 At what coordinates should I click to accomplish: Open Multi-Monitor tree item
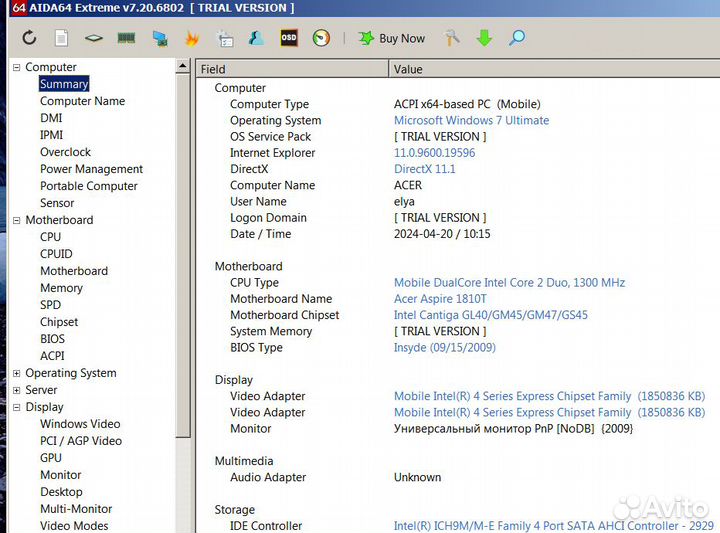tap(76, 509)
